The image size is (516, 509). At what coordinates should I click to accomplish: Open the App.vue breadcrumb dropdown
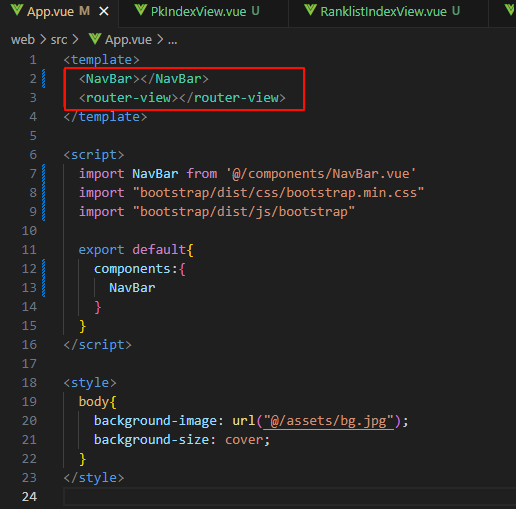coord(128,40)
